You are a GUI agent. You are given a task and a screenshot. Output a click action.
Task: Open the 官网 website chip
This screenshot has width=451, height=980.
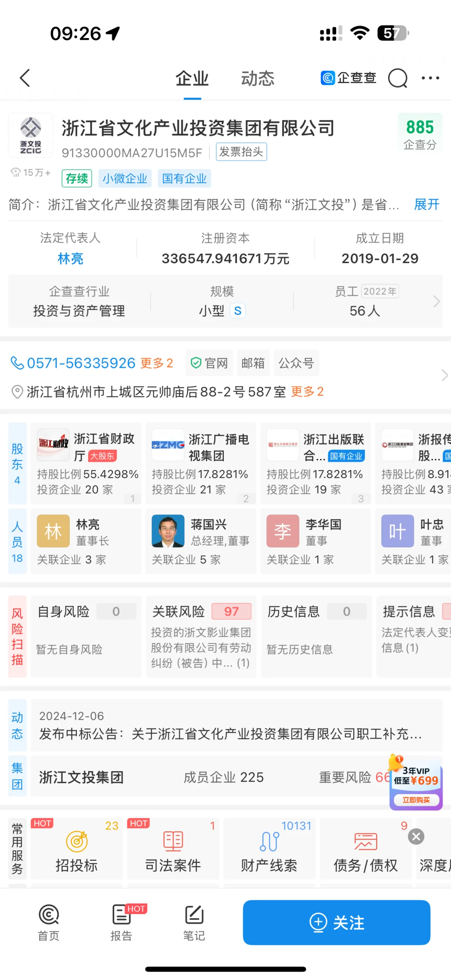[209, 363]
